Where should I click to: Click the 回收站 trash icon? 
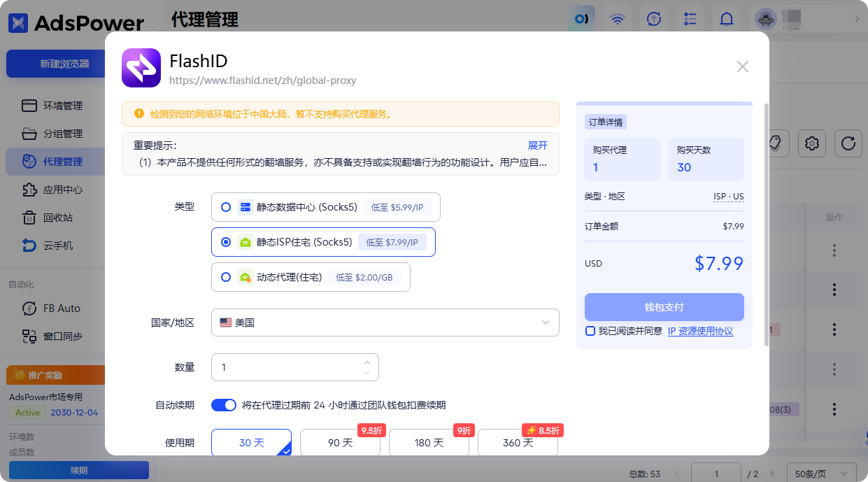tap(29, 218)
